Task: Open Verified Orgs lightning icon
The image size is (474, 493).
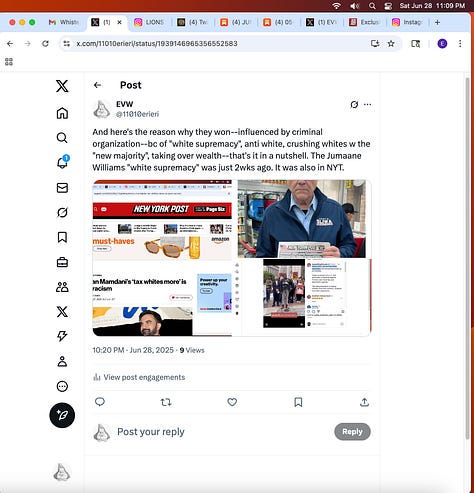Action: pyautogui.click(x=62, y=336)
